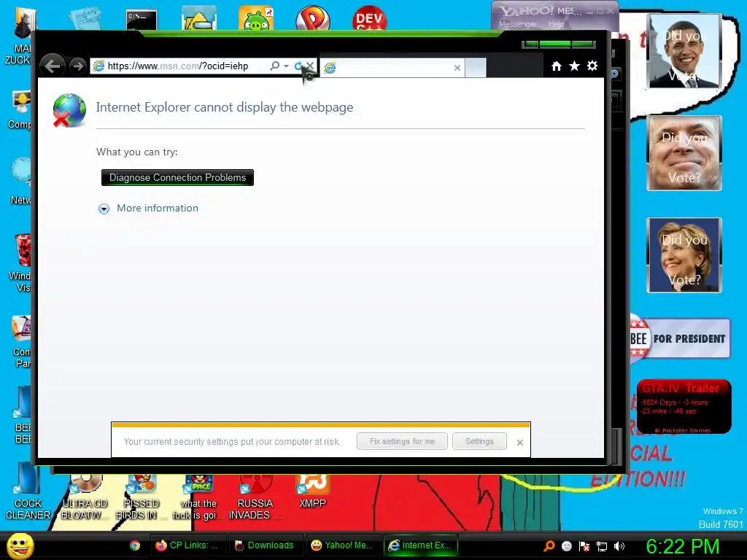The width and height of the screenshot is (747, 560).
Task: Switch to Downloads taskbar window
Action: tap(266, 545)
